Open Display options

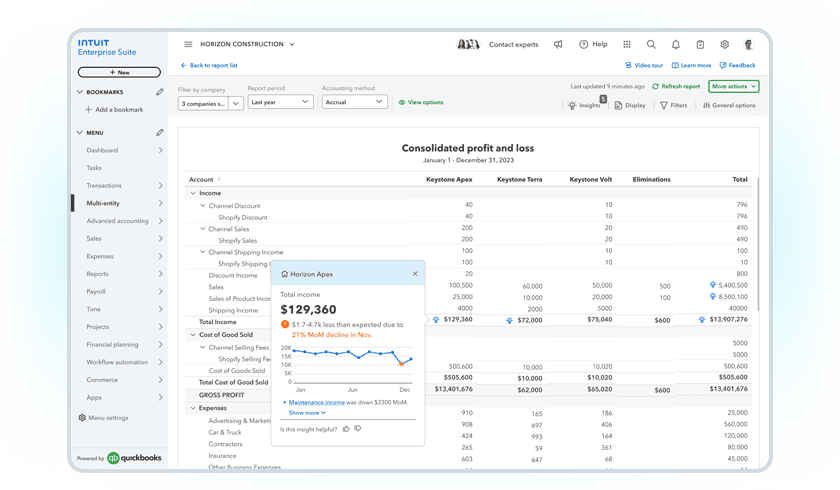[629, 105]
